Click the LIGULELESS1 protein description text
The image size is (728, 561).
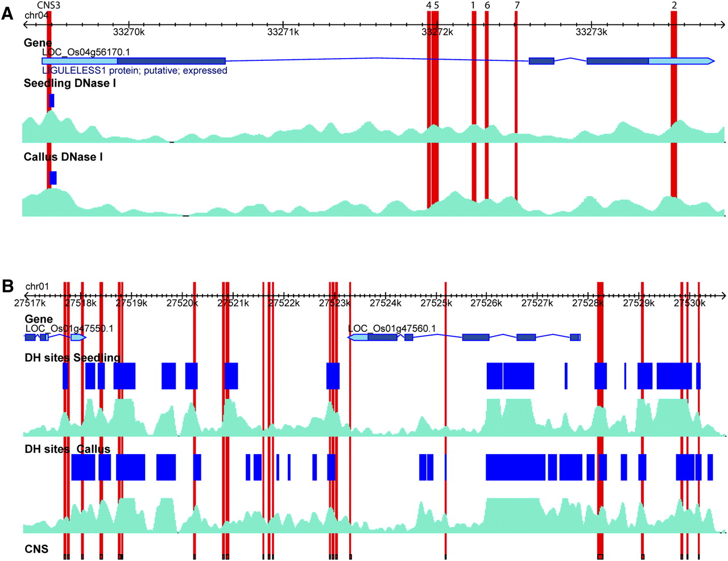coord(135,71)
